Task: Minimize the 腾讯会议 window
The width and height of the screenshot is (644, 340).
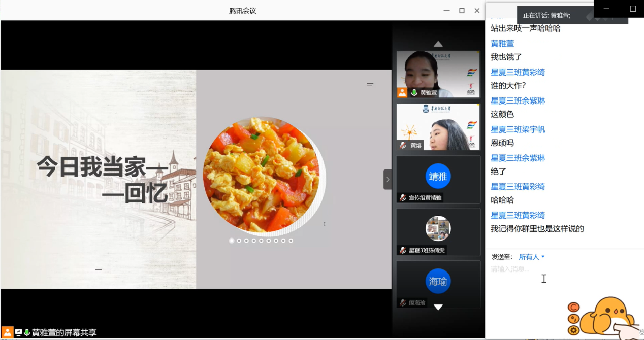Action: point(446,11)
